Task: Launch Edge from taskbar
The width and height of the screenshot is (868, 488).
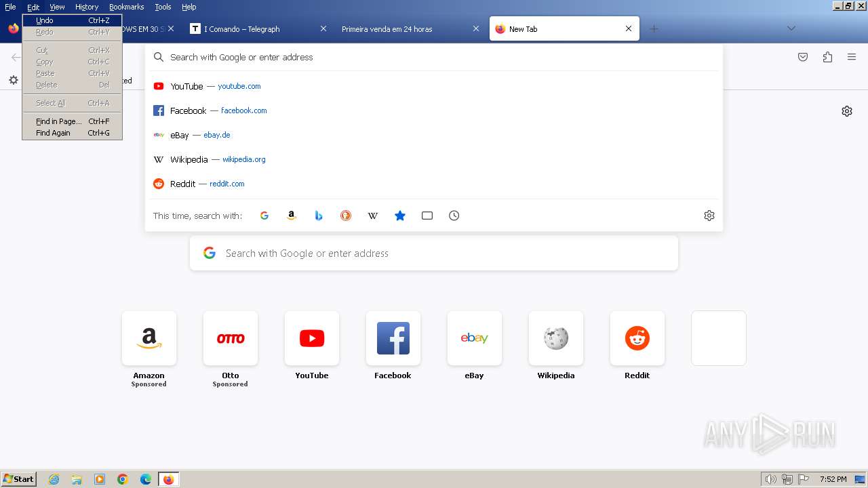Action: [146, 479]
